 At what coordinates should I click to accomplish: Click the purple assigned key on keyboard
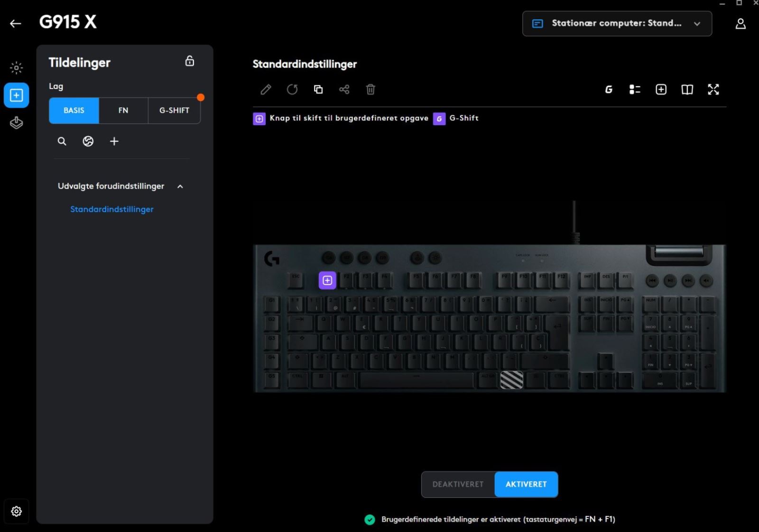[327, 280]
